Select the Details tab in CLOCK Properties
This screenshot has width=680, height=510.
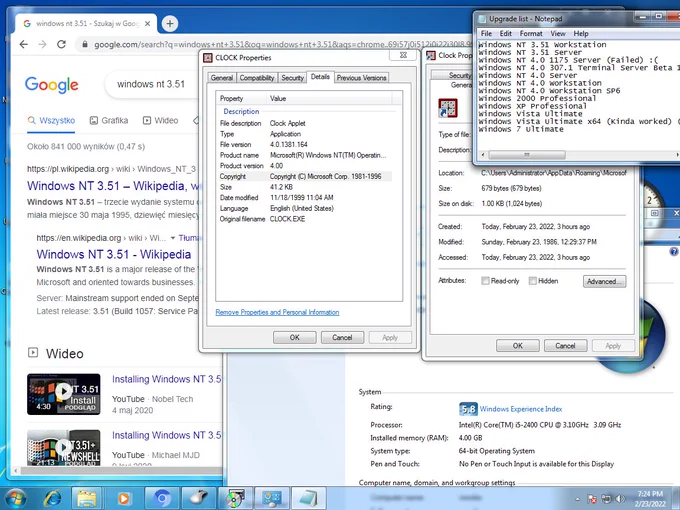point(320,77)
